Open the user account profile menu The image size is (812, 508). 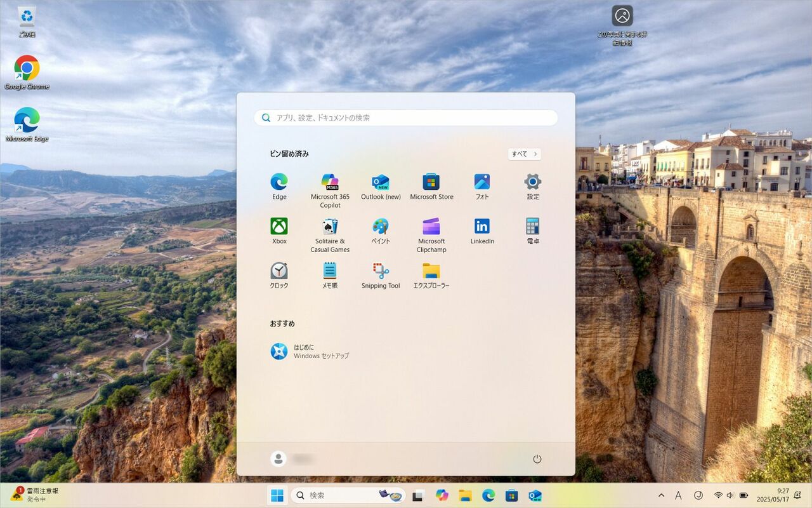(293, 458)
